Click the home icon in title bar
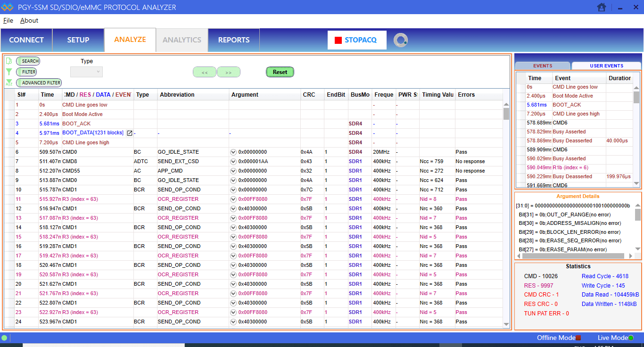 click(x=601, y=7)
